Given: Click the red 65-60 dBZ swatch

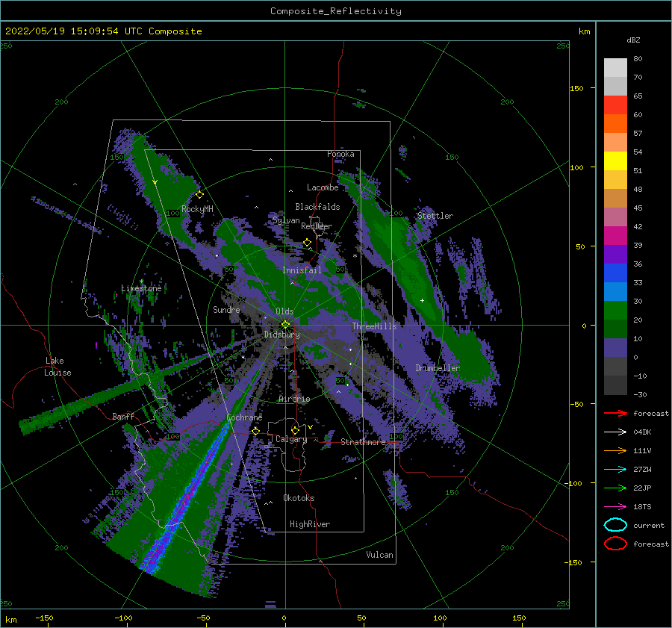Looking at the screenshot, I should (x=615, y=105).
